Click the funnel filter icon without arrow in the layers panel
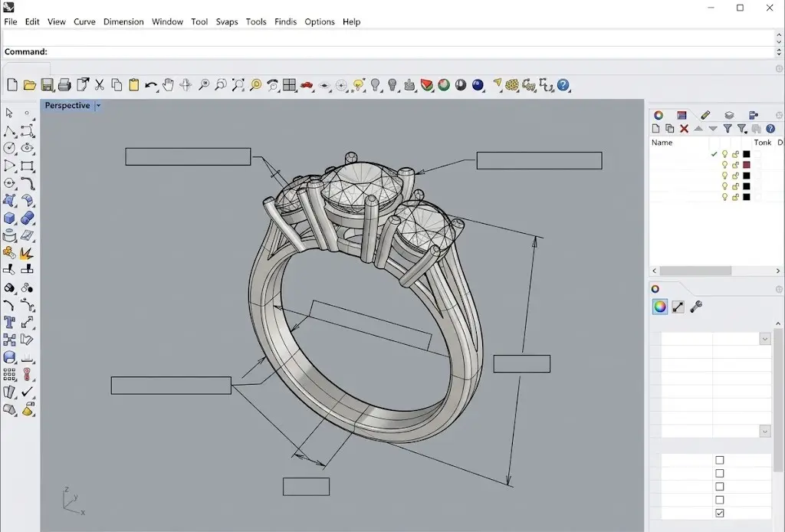The image size is (785, 532). point(728,129)
